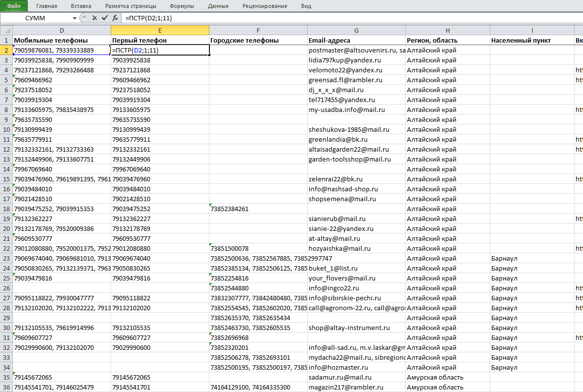
Task: Open the Insert Function fx dialog
Action: [115, 18]
